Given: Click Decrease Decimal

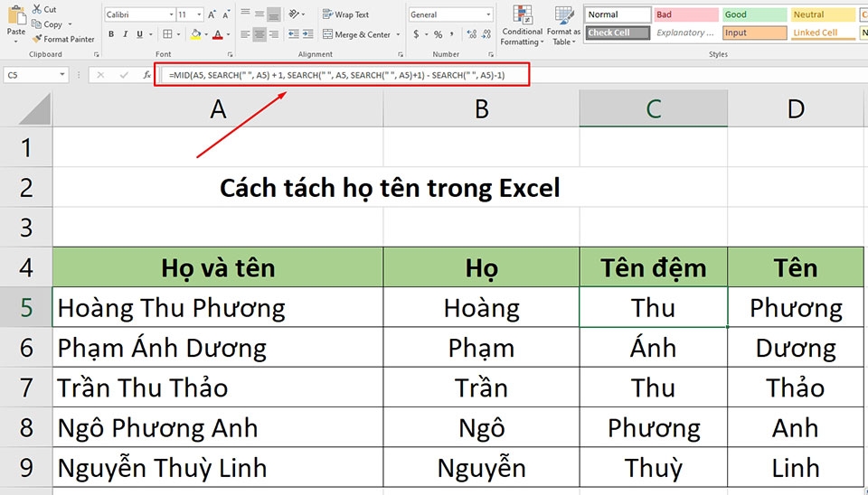Looking at the screenshot, I should (486, 34).
